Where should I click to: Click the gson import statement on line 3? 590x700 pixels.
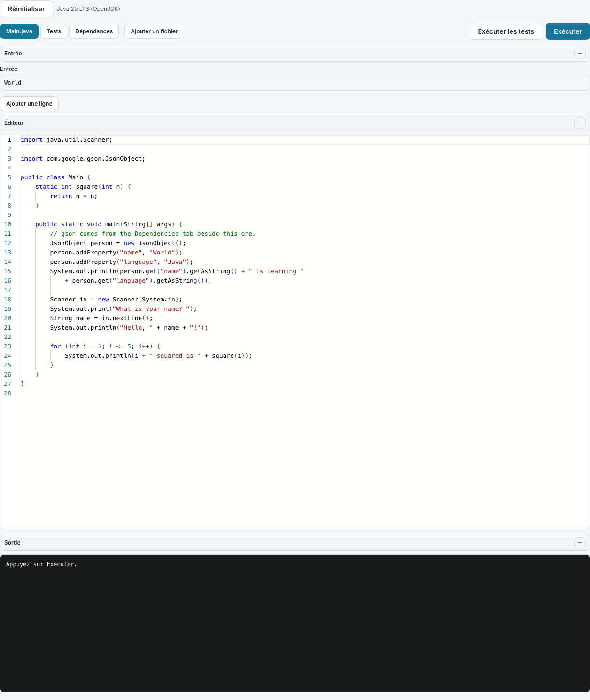83,159
